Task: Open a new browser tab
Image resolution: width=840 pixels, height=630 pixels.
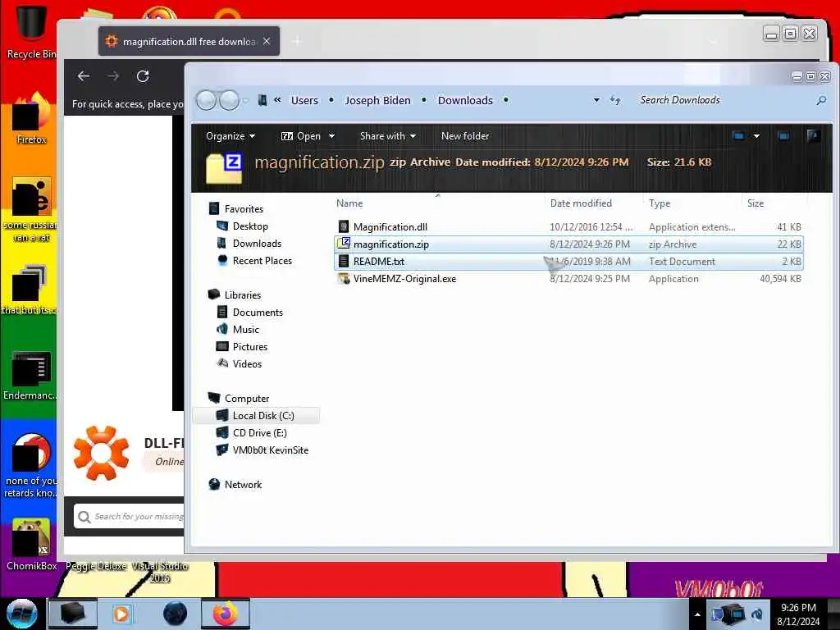Action: coord(297,41)
